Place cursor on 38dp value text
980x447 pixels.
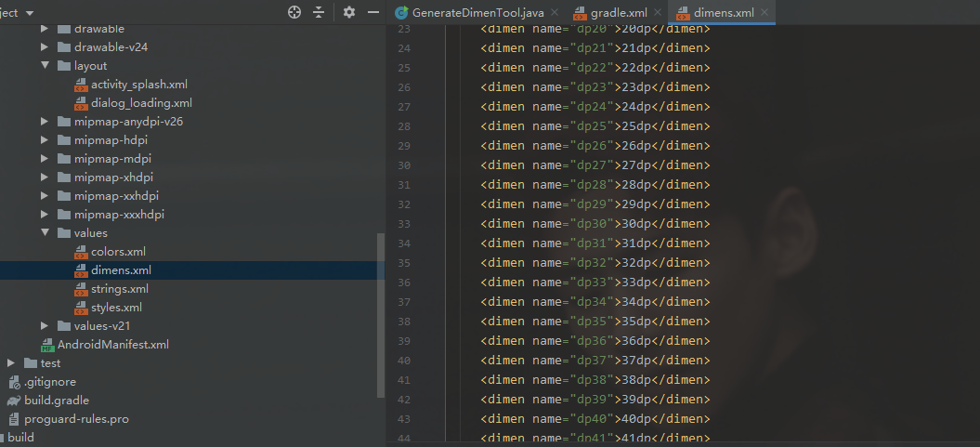[x=637, y=380]
